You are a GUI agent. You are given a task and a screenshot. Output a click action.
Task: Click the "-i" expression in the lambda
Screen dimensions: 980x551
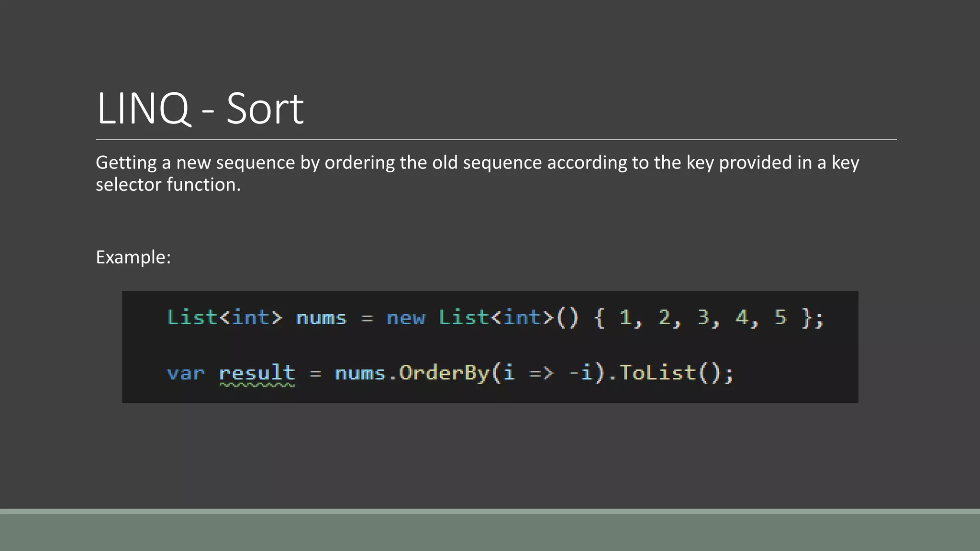point(580,373)
